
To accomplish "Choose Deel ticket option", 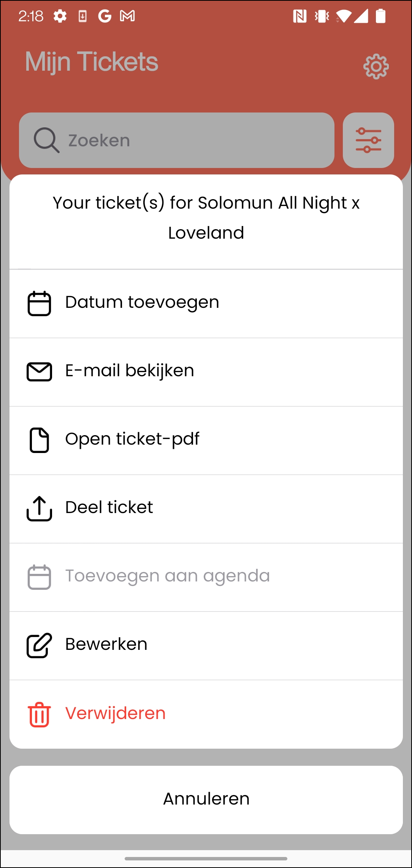I will 206,509.
